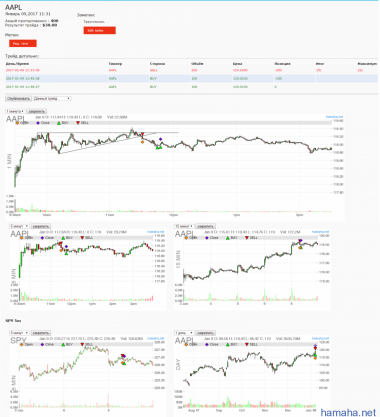Viewport: 380px width, 417px height.
Task: Click SELL legend icon in 15-minute AAPL chart
Action: click(247, 238)
